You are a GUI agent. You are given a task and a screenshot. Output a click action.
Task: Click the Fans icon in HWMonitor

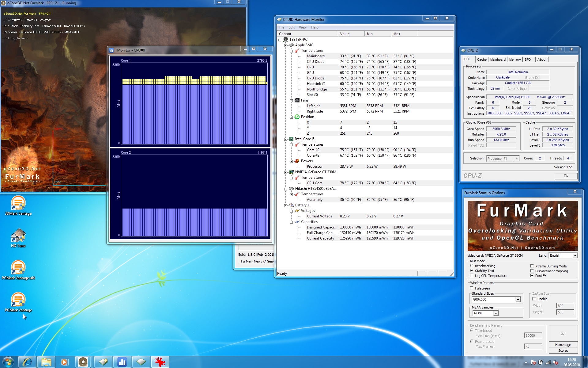[297, 100]
